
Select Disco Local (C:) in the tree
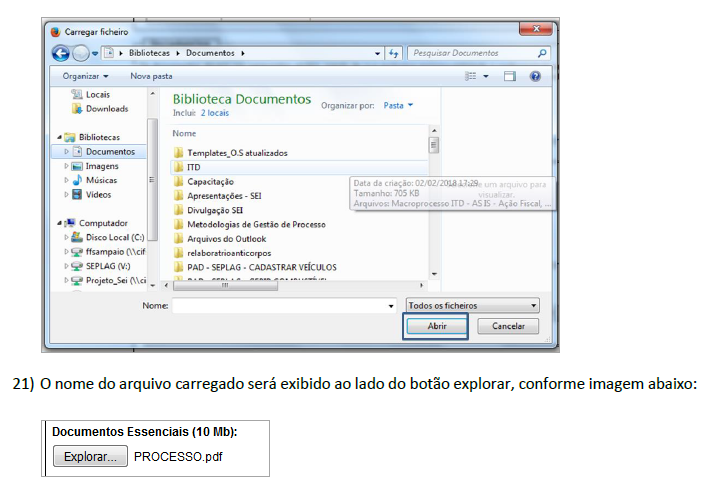tap(115, 238)
